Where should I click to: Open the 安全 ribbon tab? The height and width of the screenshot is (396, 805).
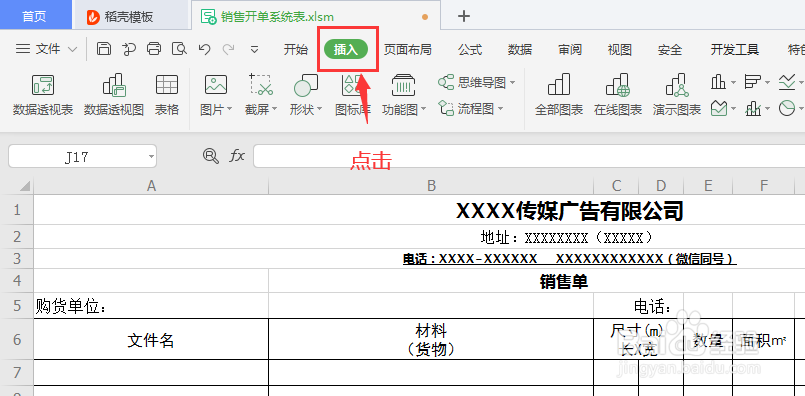pyautogui.click(x=670, y=49)
